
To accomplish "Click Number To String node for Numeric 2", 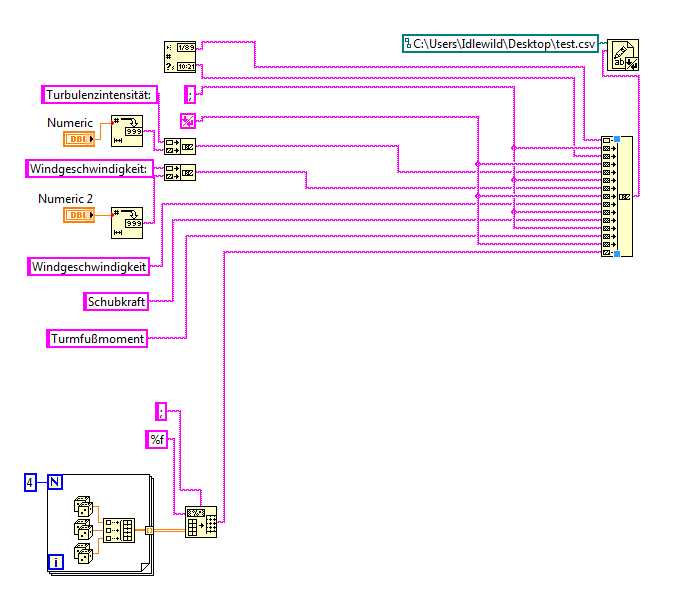I will (127, 223).
